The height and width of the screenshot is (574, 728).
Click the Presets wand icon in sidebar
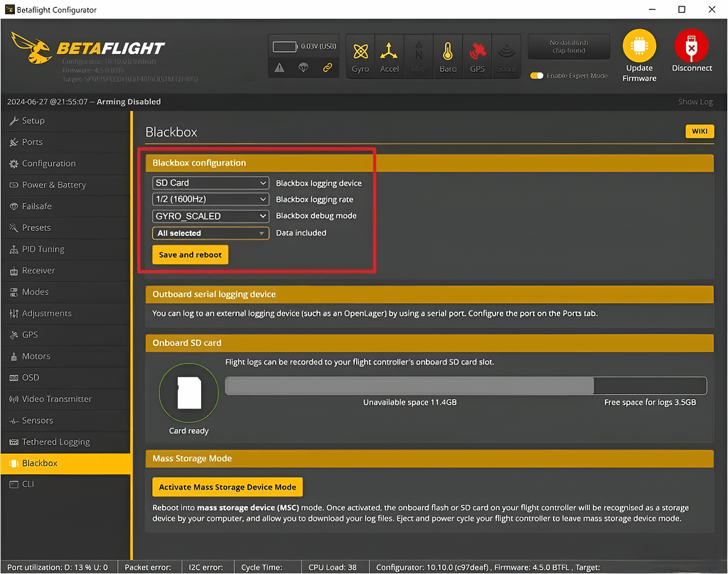14,227
